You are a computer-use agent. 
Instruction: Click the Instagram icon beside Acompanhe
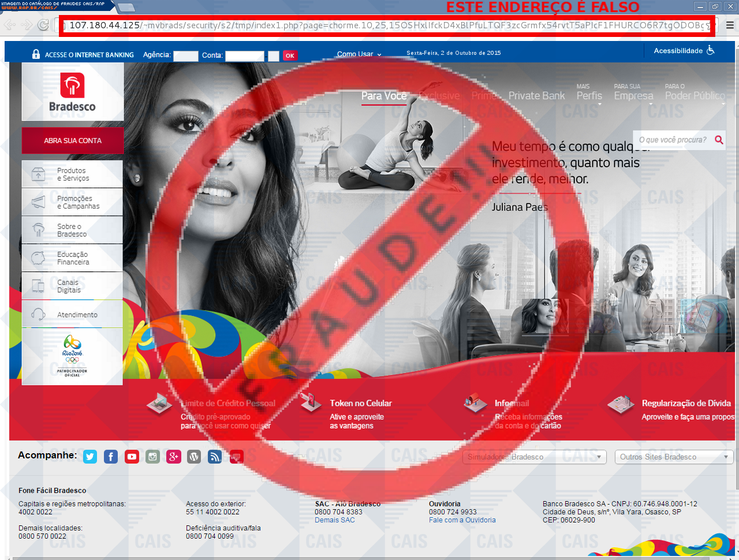(152, 457)
